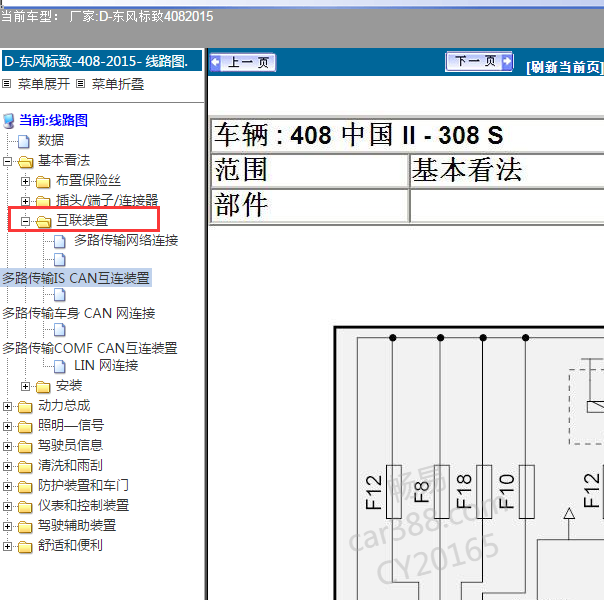Click the 菜单展开 list icon
The image size is (604, 600).
(x=7, y=84)
